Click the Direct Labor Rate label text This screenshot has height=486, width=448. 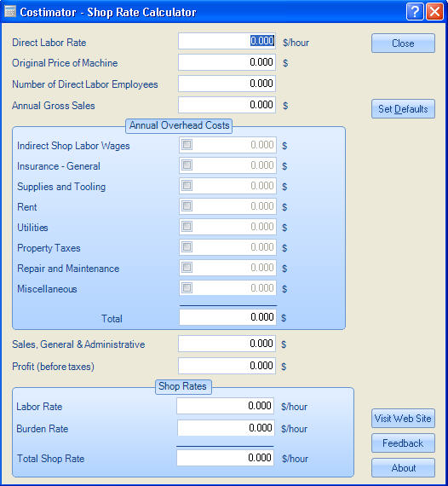coord(49,43)
